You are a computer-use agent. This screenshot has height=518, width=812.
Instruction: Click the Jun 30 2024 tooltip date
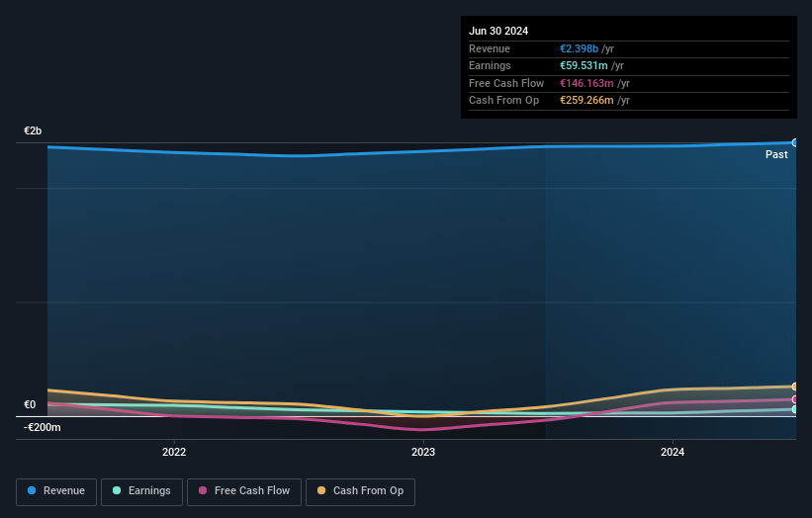tap(498, 31)
